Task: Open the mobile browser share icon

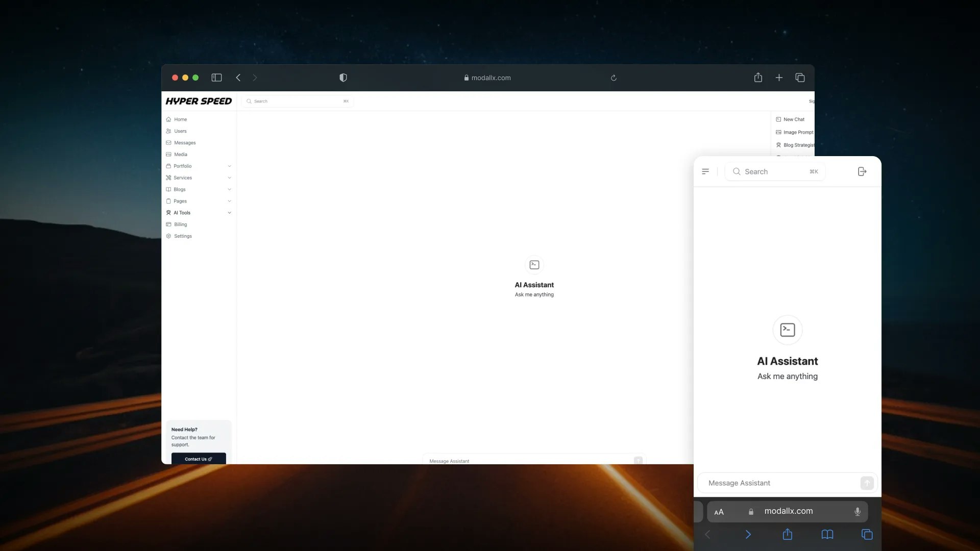Action: pyautogui.click(x=788, y=534)
